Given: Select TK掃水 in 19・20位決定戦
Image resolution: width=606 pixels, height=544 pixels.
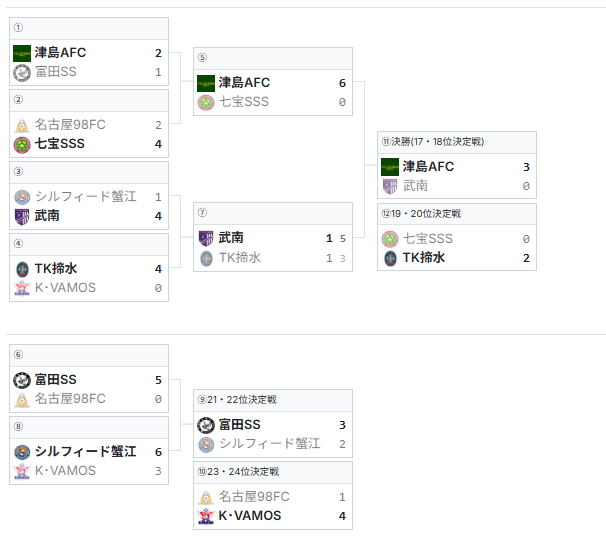Looking at the screenshot, I should (x=424, y=258).
